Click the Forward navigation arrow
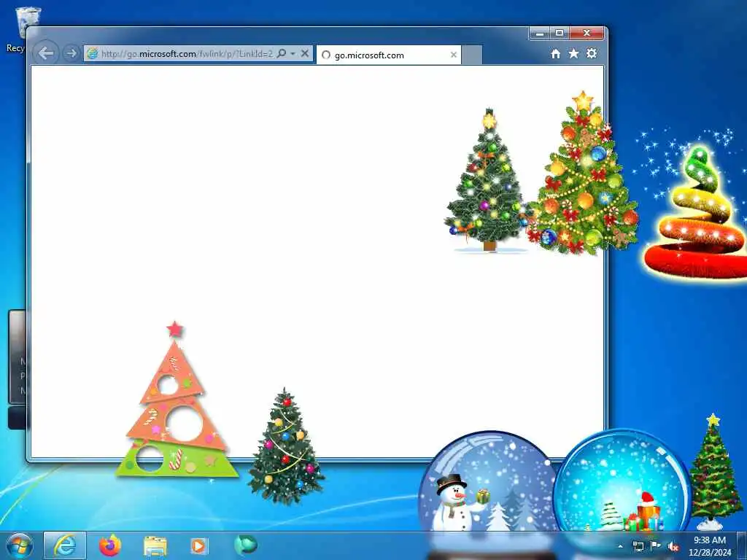Image resolution: width=747 pixels, height=560 pixels. (71, 53)
